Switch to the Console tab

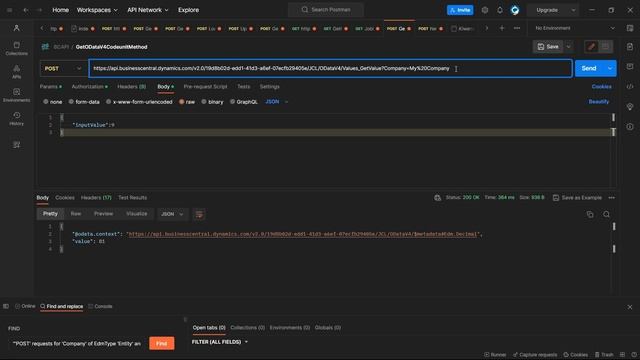(x=100, y=306)
